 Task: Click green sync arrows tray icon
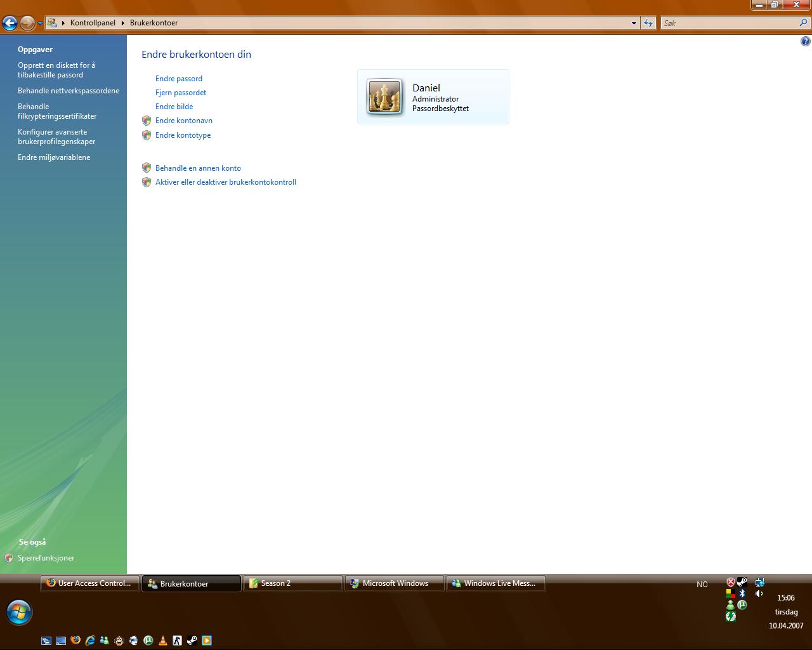730,616
